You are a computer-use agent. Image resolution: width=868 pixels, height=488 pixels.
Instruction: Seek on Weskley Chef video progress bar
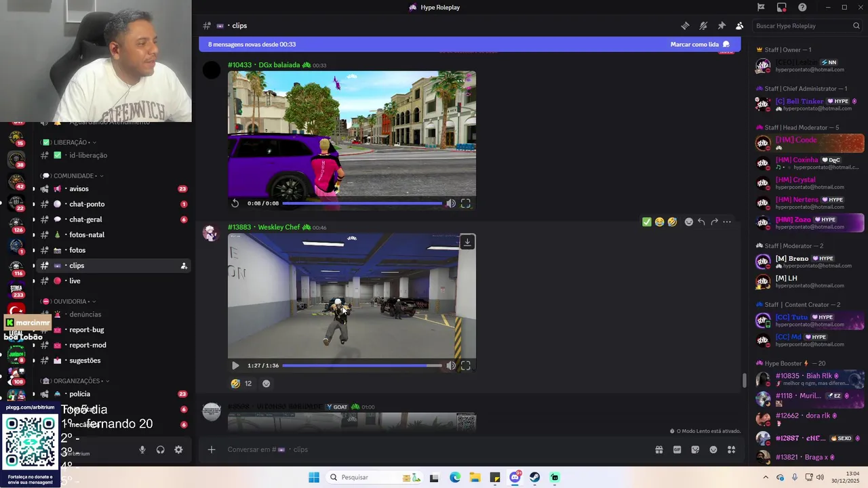(362, 365)
